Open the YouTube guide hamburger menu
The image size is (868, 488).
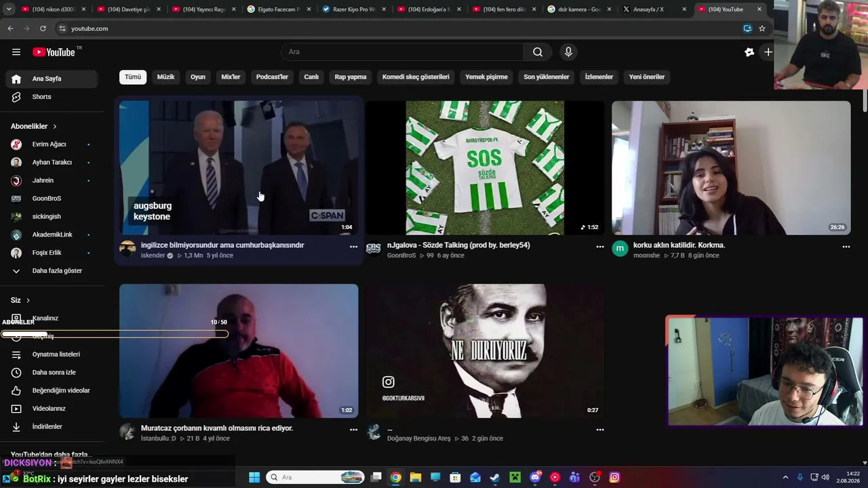16,52
